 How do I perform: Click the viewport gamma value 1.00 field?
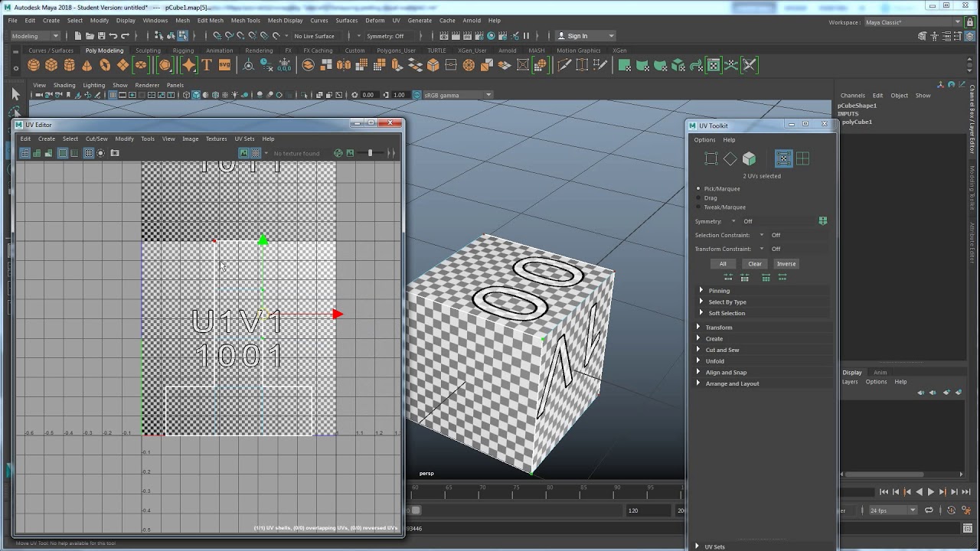(x=399, y=95)
